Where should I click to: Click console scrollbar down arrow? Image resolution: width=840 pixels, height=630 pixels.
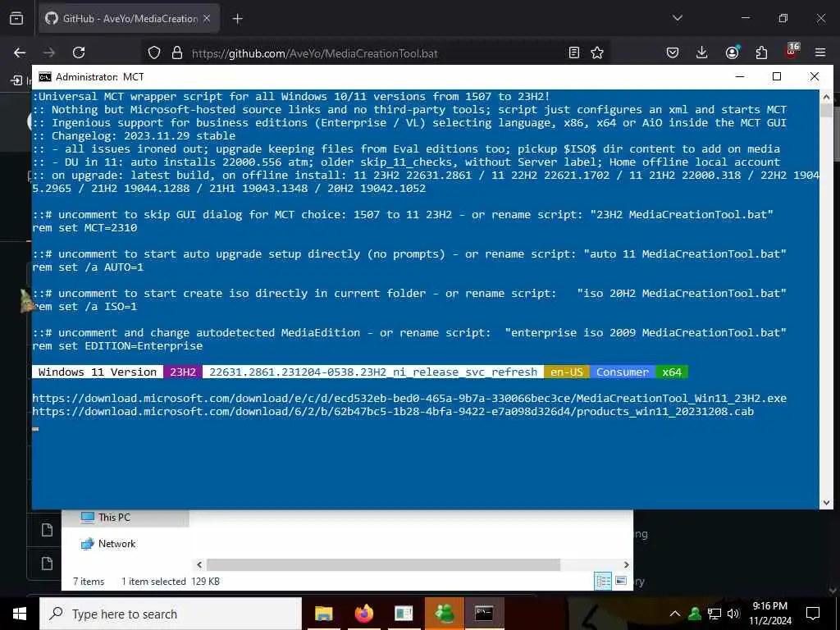tap(826, 503)
